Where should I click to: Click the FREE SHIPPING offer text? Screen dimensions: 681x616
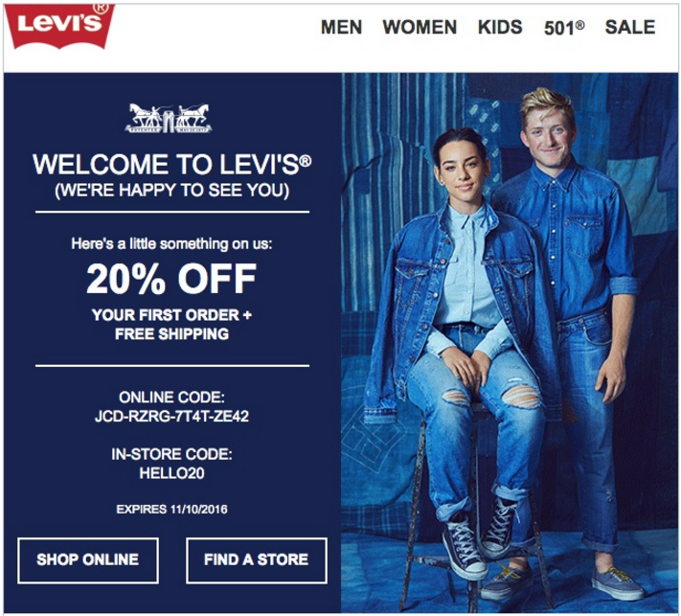pyautogui.click(x=172, y=334)
